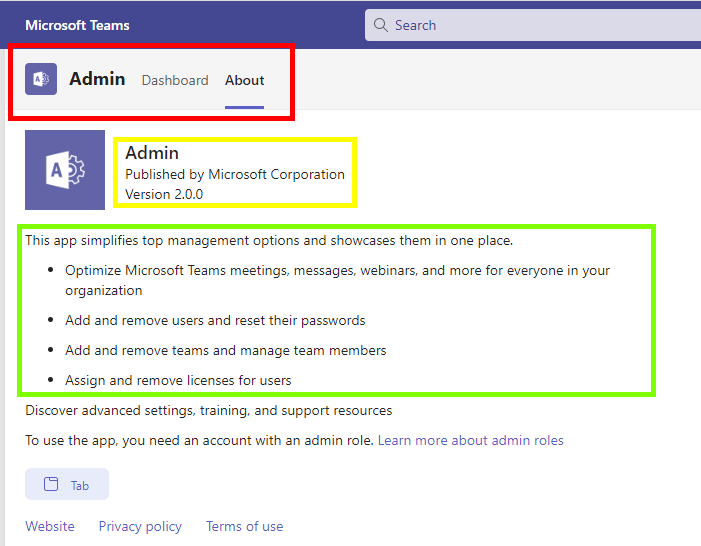This screenshot has height=546, width=701.
Task: Click 'To use the app, you need' sentence
Action: coord(199,440)
